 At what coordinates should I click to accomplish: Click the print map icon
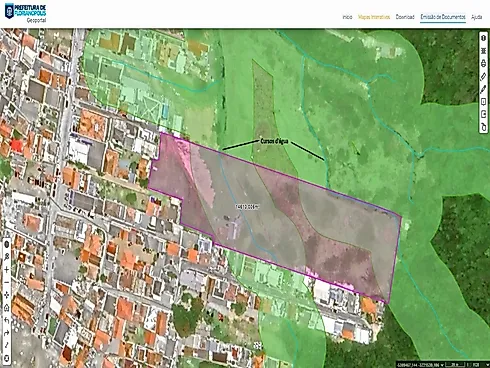(483, 63)
